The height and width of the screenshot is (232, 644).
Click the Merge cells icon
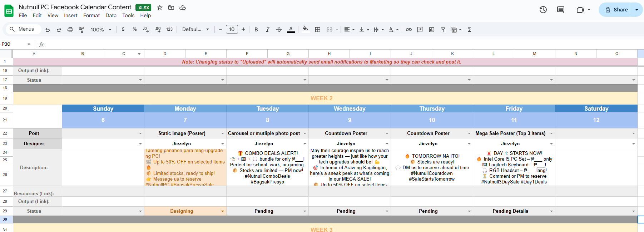(330, 30)
